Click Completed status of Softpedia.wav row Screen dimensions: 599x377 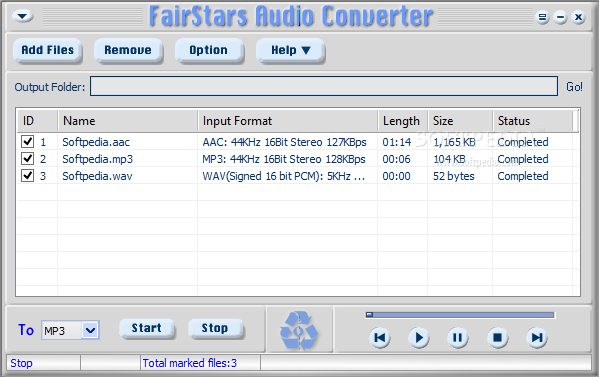pyautogui.click(x=523, y=176)
